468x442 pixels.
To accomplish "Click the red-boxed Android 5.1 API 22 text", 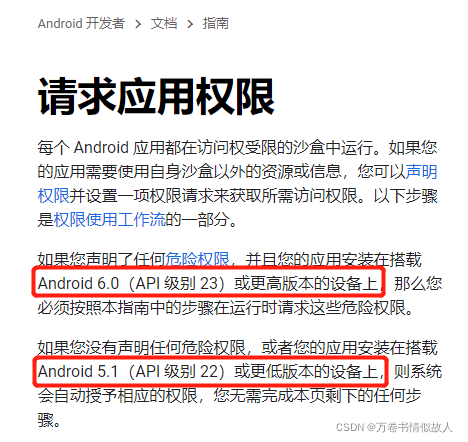I will [x=211, y=371].
